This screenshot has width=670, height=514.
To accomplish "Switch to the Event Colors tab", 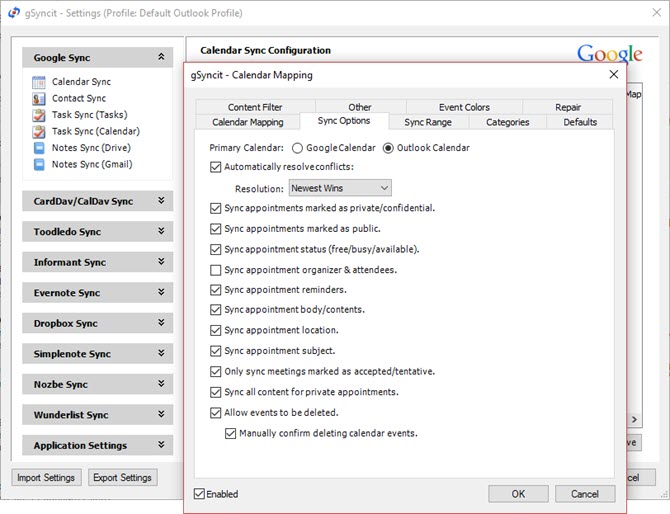I will click(x=464, y=107).
